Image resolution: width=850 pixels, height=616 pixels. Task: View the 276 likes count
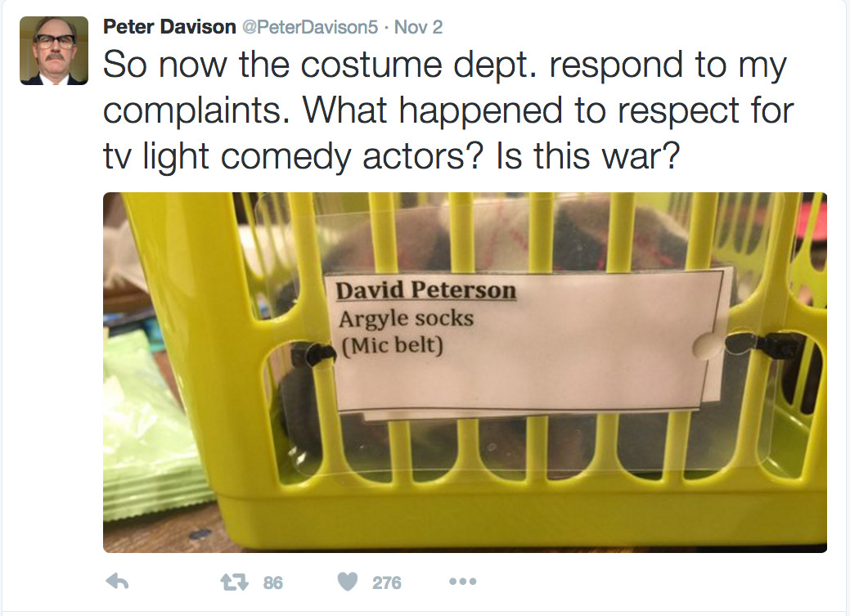386,583
